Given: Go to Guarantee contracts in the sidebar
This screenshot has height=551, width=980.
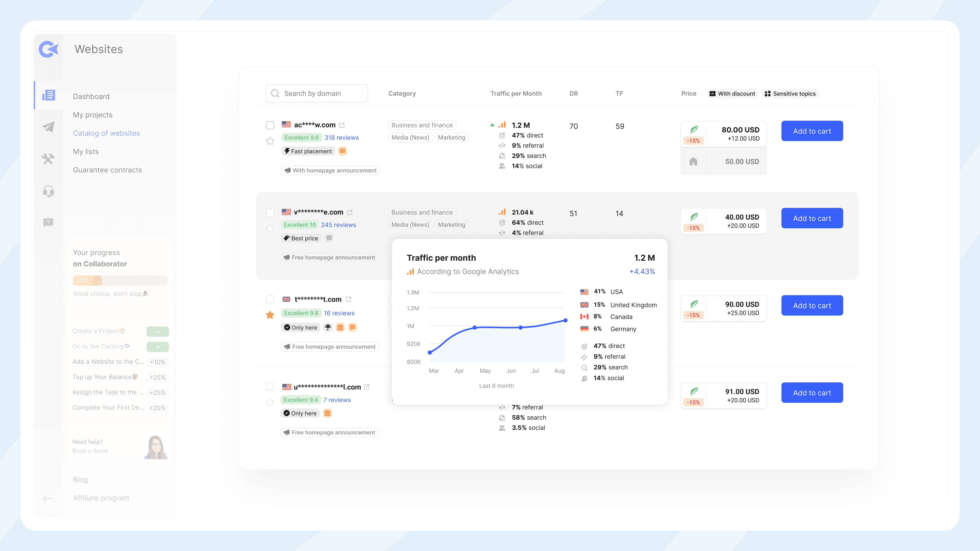Looking at the screenshot, I should coord(108,170).
